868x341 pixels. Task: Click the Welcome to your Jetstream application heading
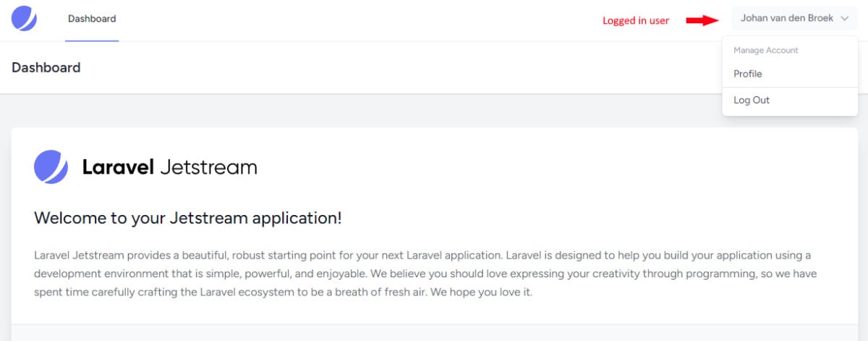188,218
